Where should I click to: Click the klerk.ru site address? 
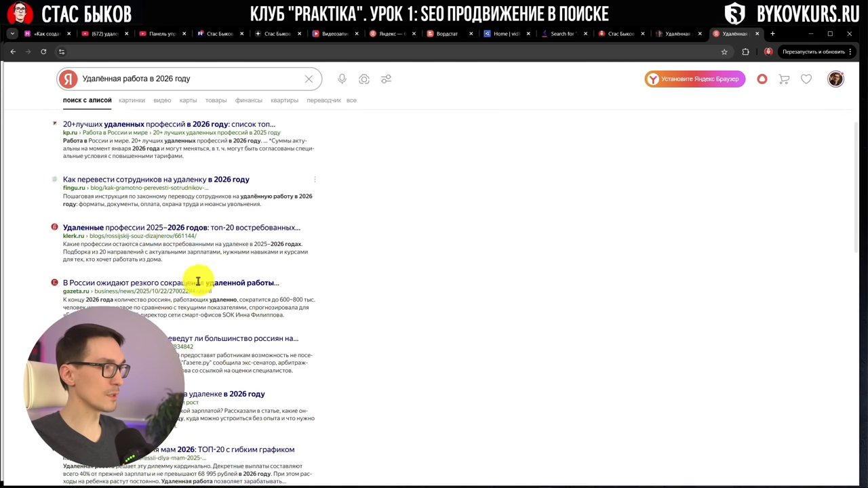click(x=73, y=236)
